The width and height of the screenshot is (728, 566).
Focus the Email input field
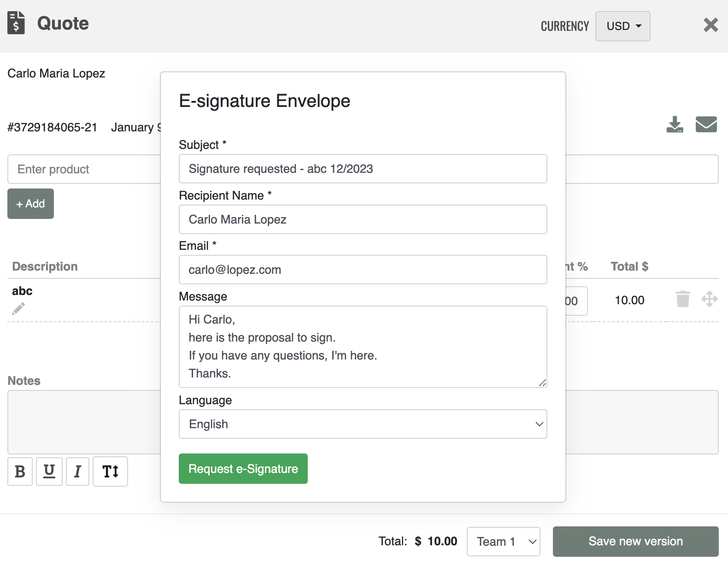[x=363, y=270]
